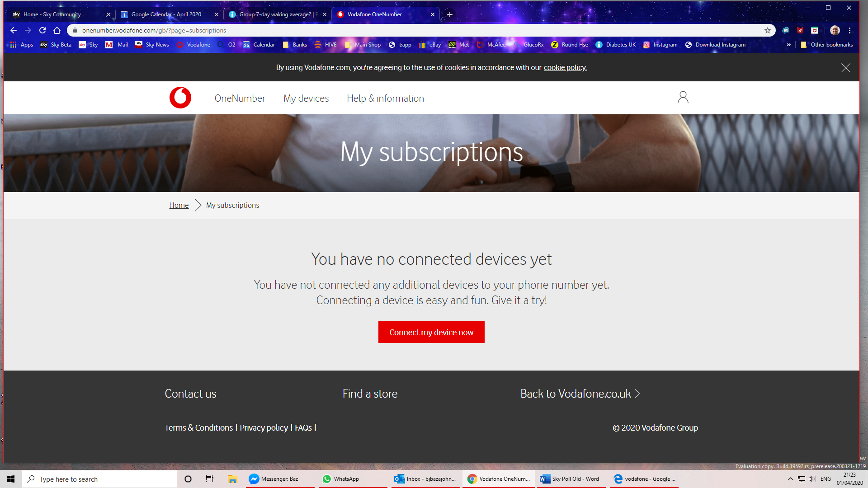This screenshot has width=868, height=488.
Task: Open the Sky News bookmark
Action: tap(152, 45)
